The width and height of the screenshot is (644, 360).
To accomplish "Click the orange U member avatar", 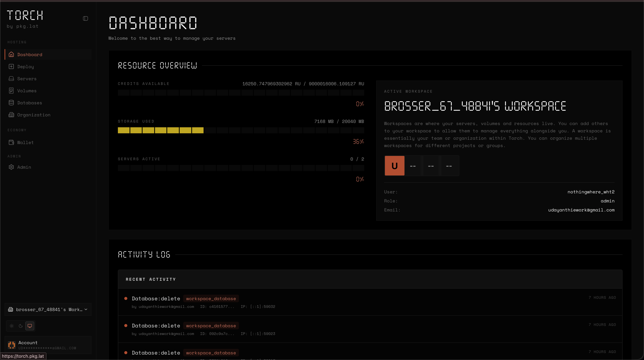I will pos(394,166).
